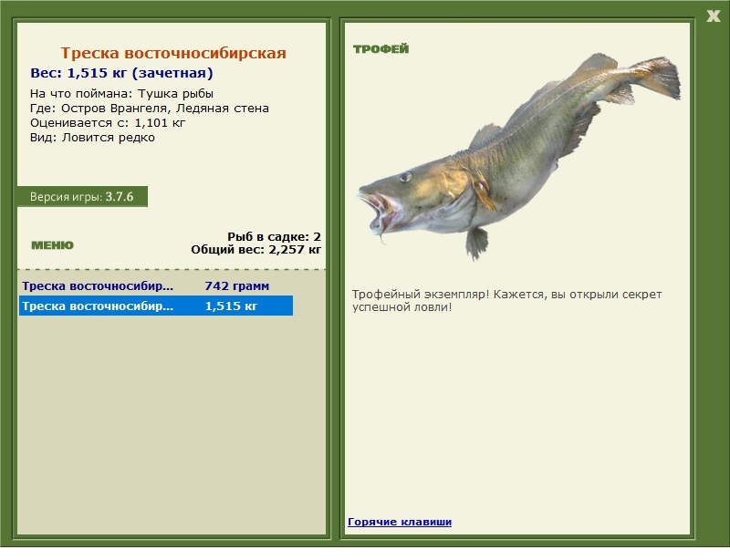Click the line Вид: Ловится редко
The width and height of the screenshot is (730, 560).
coord(92,138)
